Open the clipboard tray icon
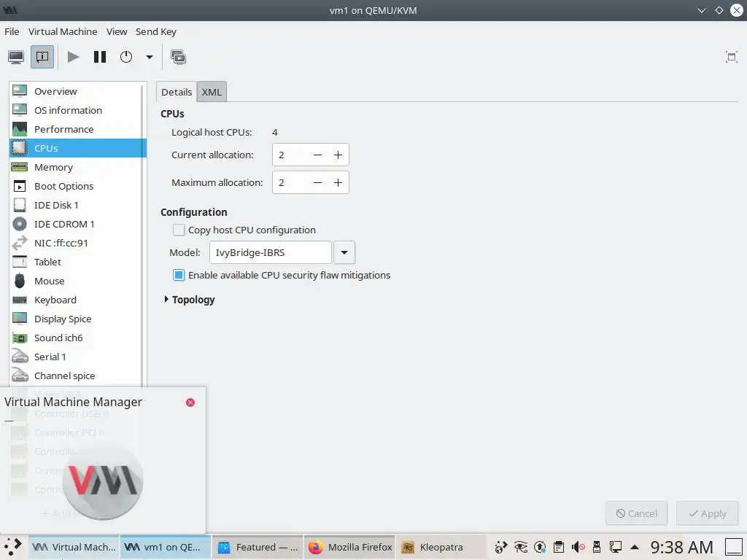 559,547
